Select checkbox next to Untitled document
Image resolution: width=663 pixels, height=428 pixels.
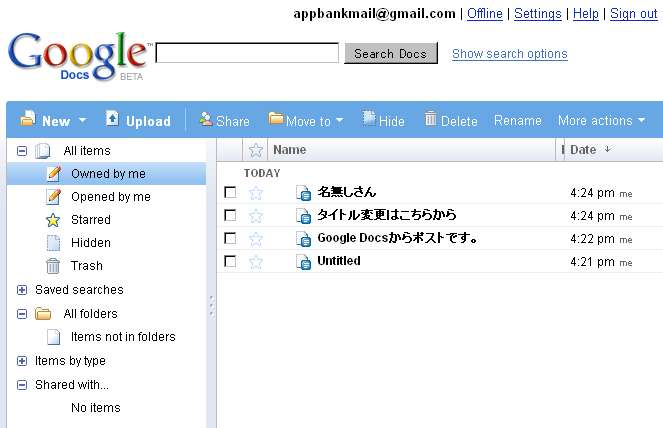230,261
